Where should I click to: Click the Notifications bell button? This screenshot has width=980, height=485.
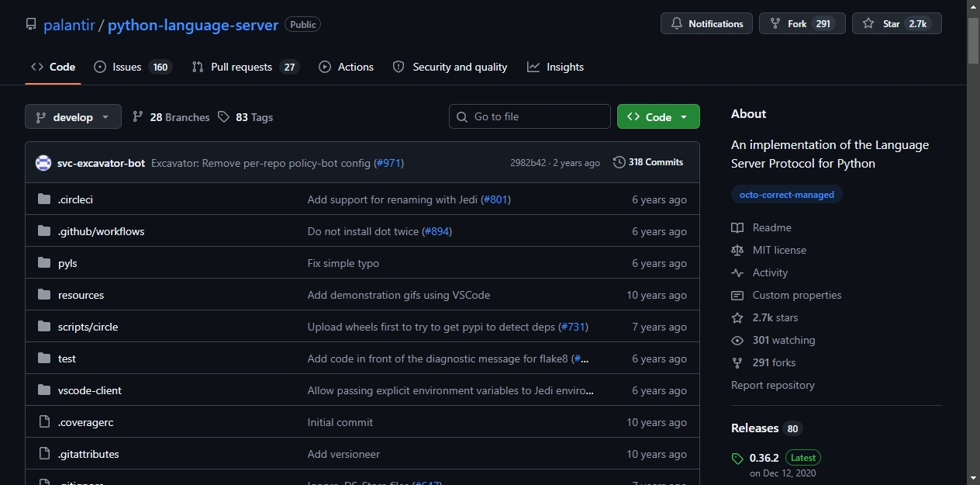tap(707, 24)
